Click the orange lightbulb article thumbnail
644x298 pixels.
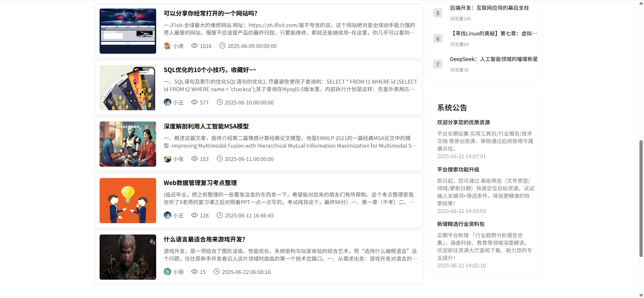coord(128,201)
